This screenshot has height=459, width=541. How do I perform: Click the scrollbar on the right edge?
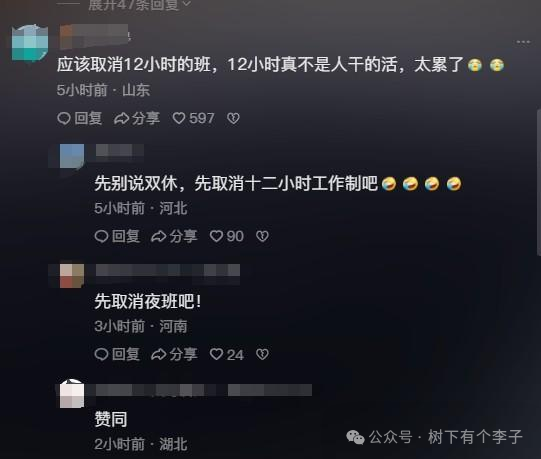coord(539,183)
